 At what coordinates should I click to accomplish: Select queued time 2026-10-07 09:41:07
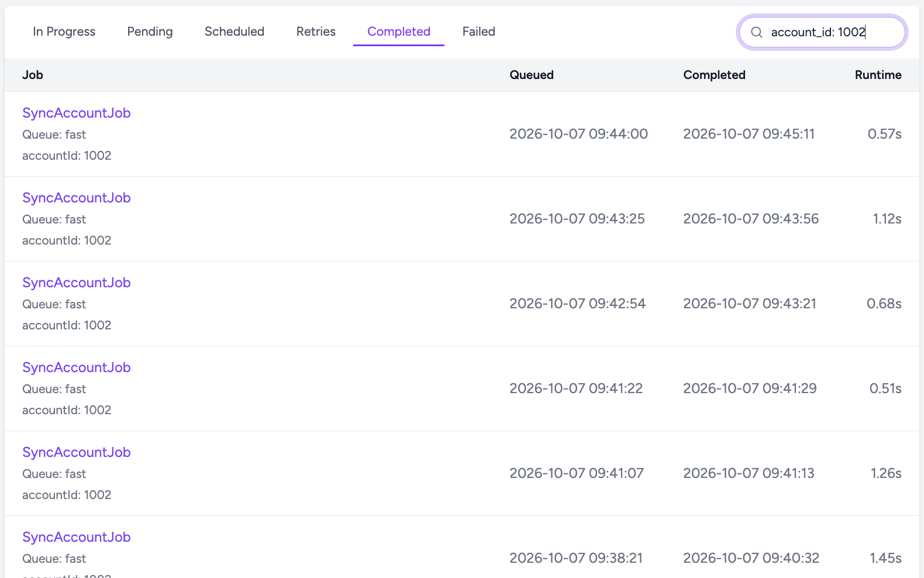[x=577, y=473]
